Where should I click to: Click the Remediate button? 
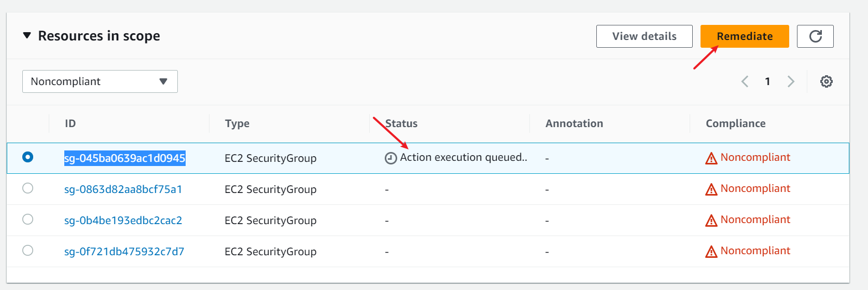coord(744,36)
